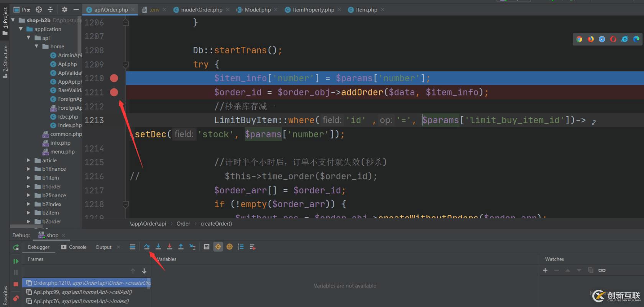Remove the breakpoint on line 1211
Viewport: 644px width, 307px height.
pos(114,92)
